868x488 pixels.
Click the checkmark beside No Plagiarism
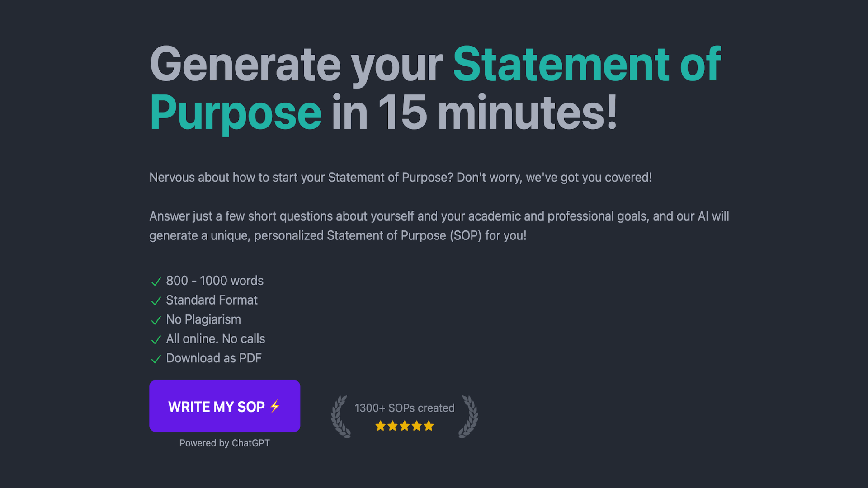click(x=156, y=320)
